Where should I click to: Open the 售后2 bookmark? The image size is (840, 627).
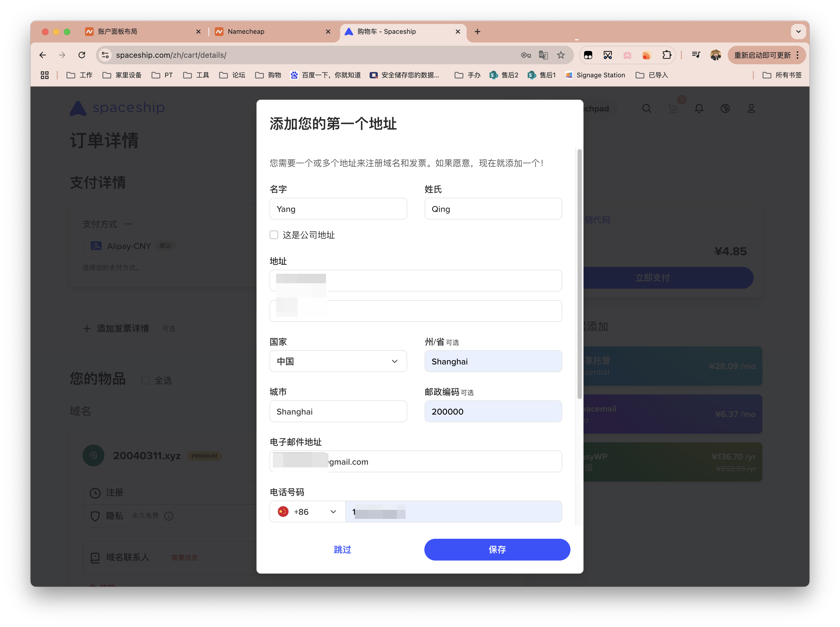tap(504, 75)
